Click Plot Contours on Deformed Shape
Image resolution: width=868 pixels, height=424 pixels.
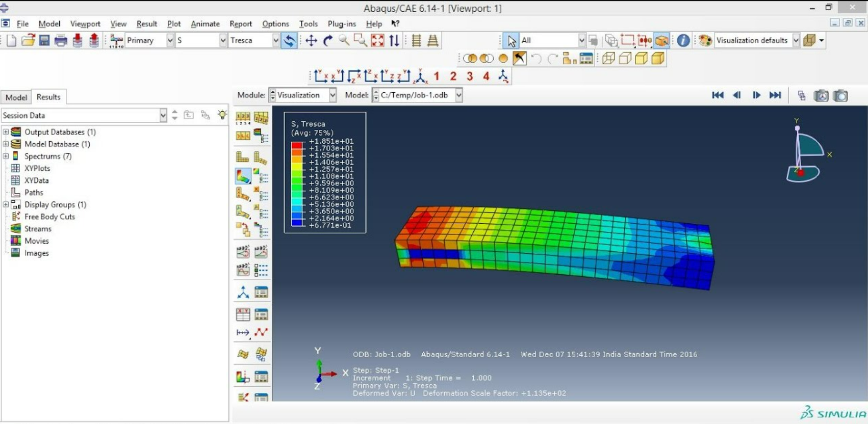(243, 176)
